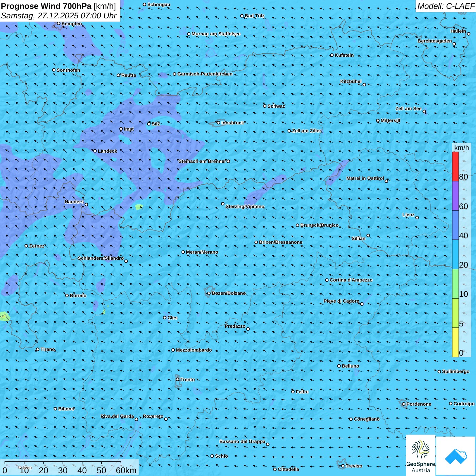Click the Innsbruck city marker

tap(218, 123)
